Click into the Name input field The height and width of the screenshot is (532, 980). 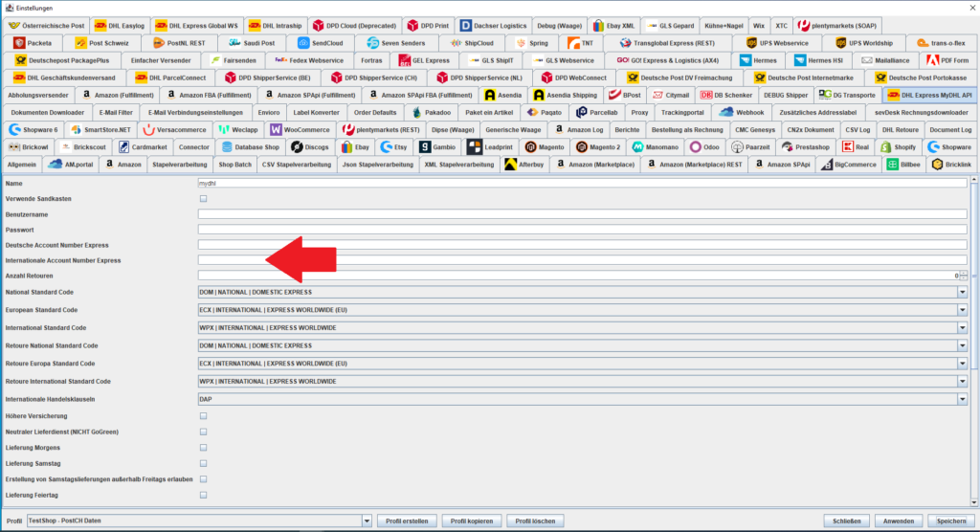pyautogui.click(x=583, y=183)
